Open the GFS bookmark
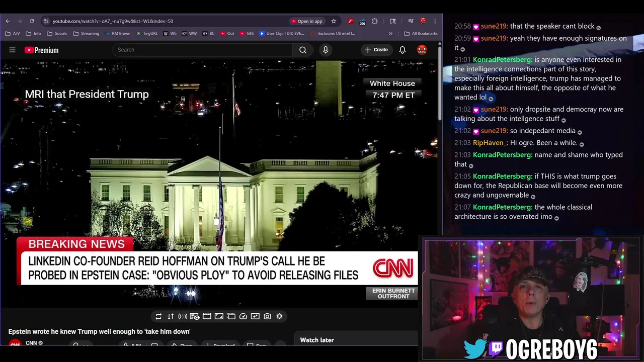The image size is (644, 362). point(247,34)
